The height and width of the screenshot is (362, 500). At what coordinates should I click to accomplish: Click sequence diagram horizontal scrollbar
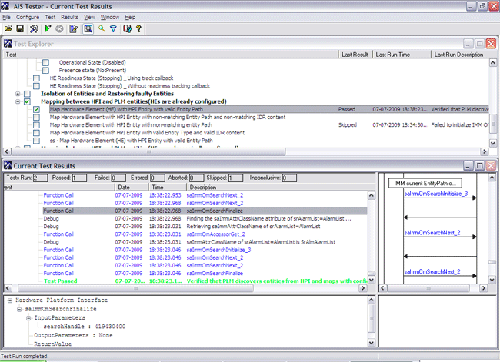(428, 288)
